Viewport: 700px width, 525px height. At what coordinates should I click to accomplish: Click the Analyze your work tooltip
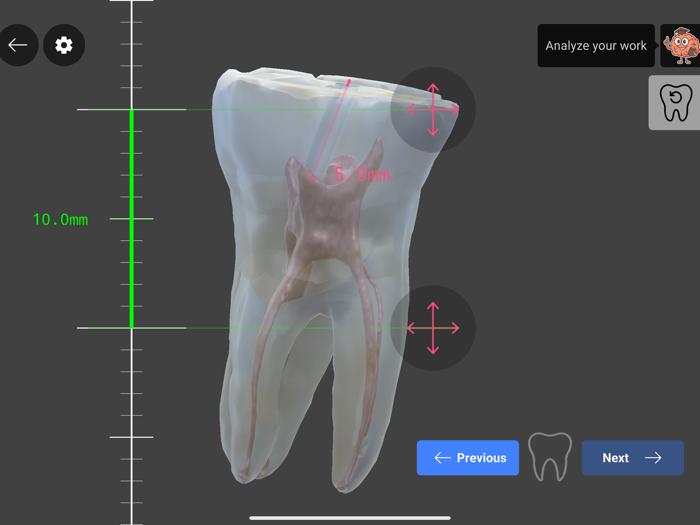[x=596, y=46]
